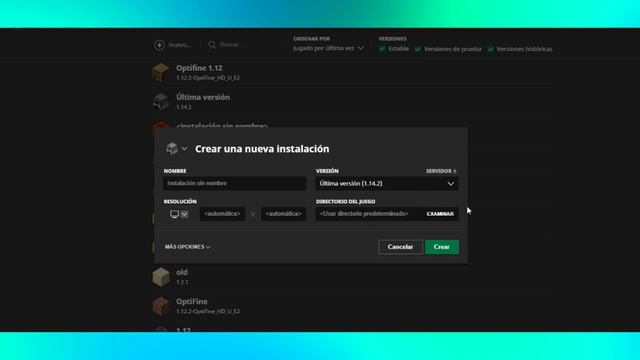Click the Última versión furnace icon

161,102
